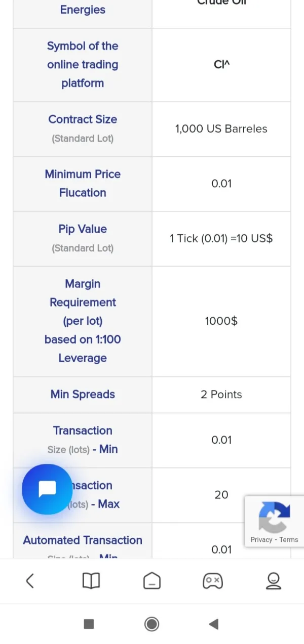This screenshot has height=644, width=304.
Task: Open the game controller icon
Action: click(x=212, y=581)
